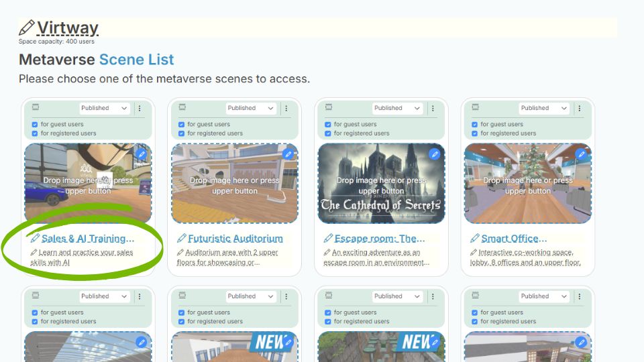Open the 'Sales & AI Training...' scene link

[88, 239]
